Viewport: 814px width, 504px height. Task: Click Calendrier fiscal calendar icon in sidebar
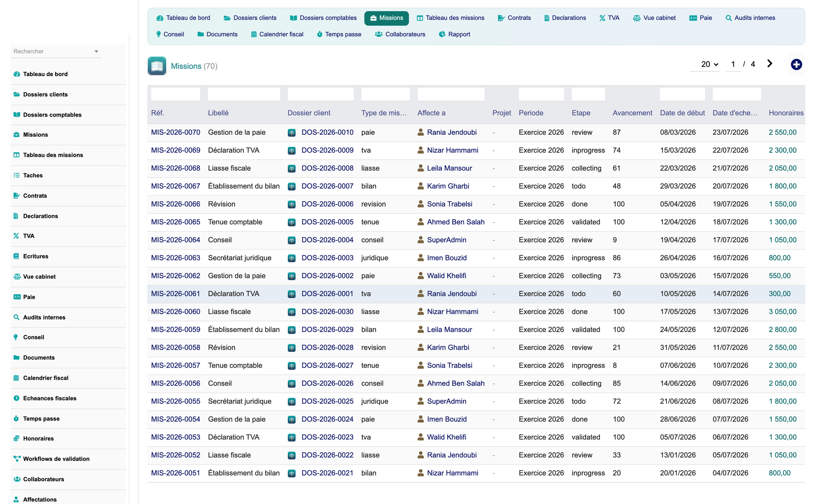click(16, 378)
